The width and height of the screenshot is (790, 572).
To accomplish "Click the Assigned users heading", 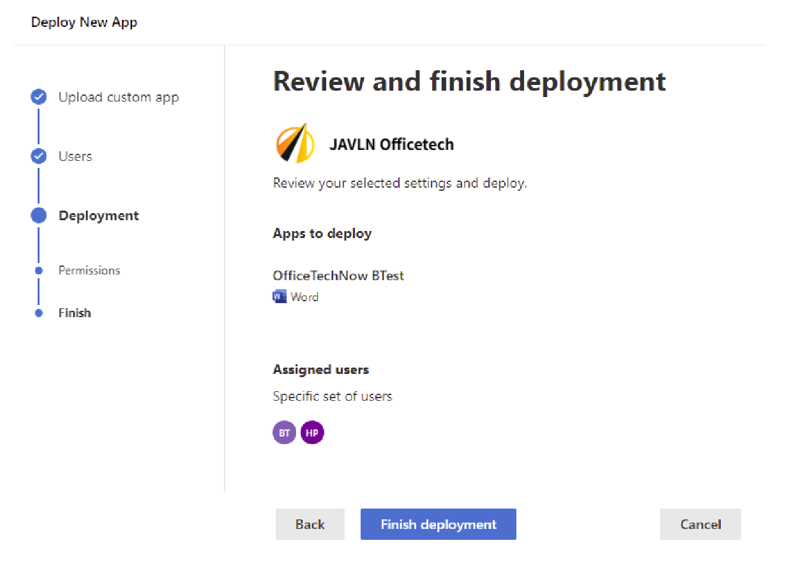I will 320,369.
